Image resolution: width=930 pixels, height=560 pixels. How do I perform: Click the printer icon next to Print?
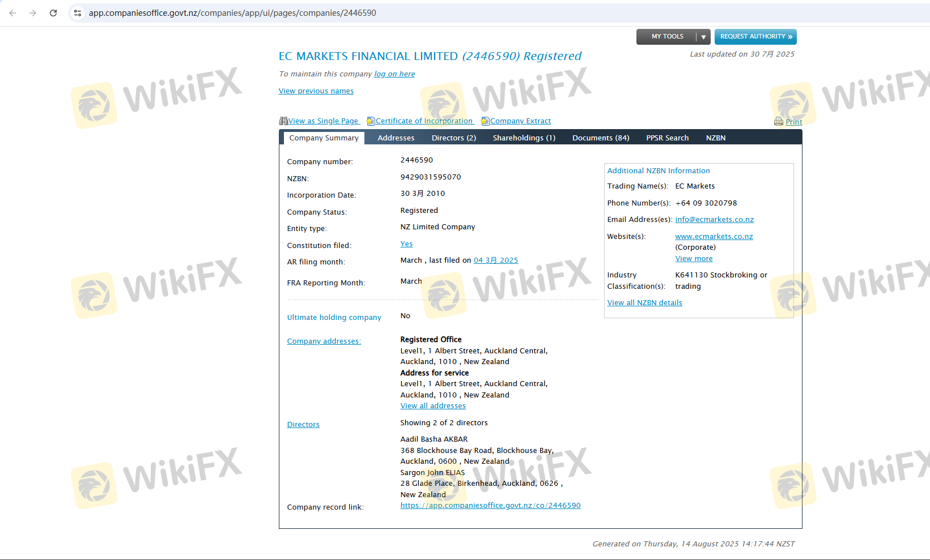(779, 122)
